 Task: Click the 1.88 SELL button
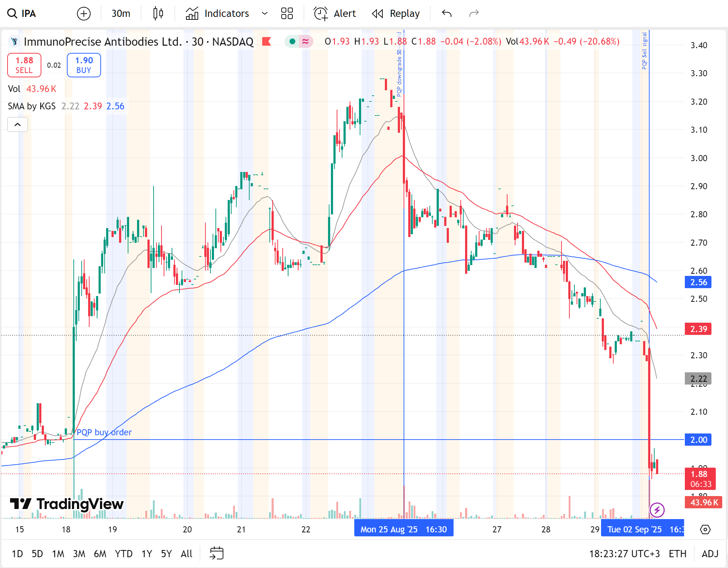24,65
